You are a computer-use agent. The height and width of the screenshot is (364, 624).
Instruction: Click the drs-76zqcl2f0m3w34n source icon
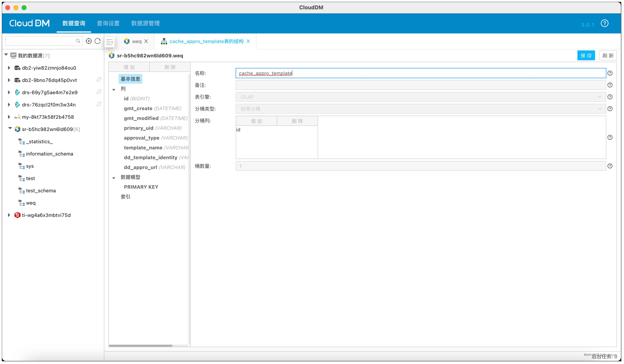[17, 105]
